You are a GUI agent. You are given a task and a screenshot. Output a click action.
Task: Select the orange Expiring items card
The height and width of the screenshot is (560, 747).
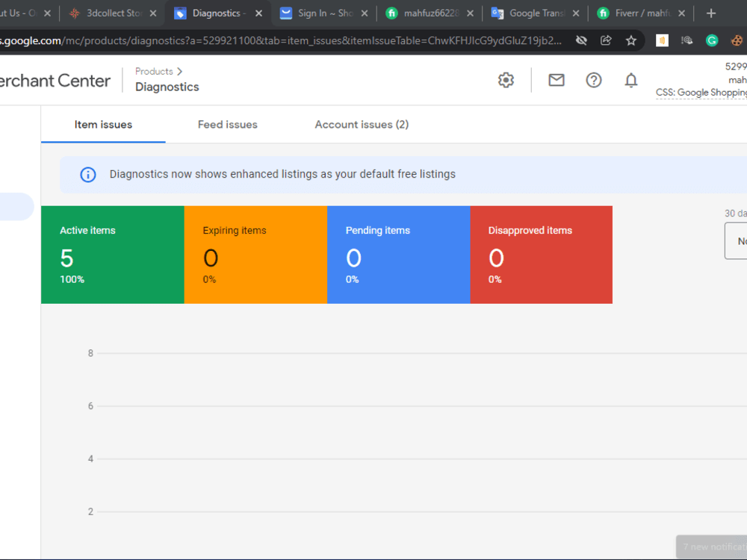tap(255, 255)
